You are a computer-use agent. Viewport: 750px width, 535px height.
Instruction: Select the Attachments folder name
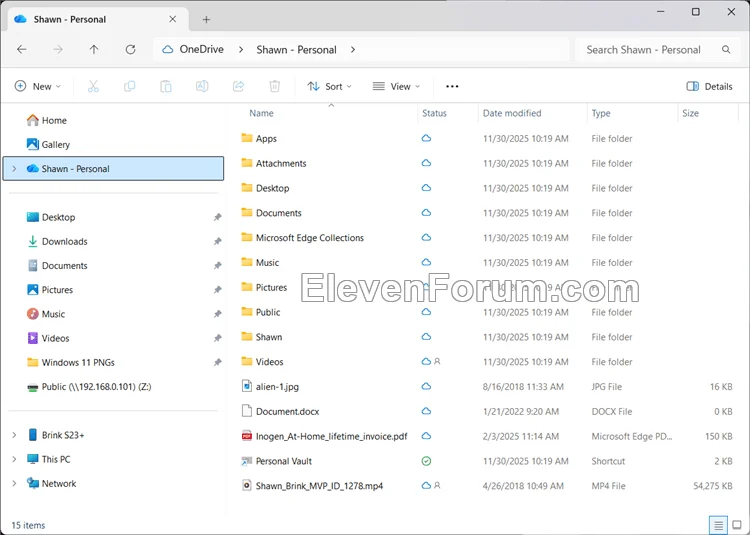[x=281, y=164]
